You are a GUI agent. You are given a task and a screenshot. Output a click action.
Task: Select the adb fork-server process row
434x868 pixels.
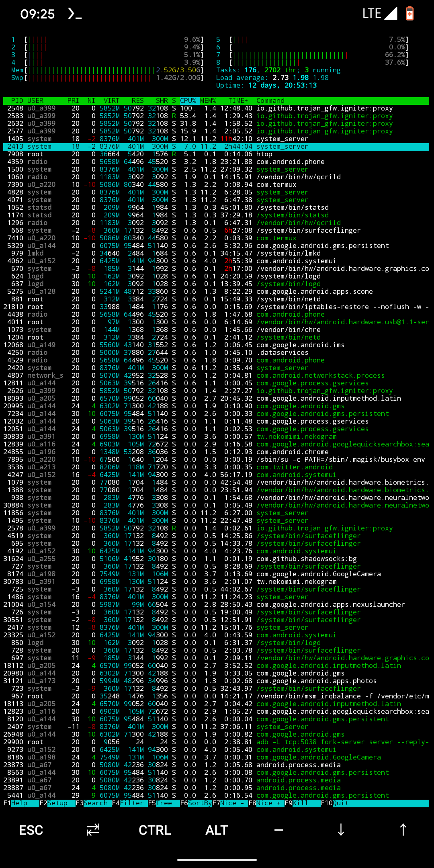click(216, 742)
